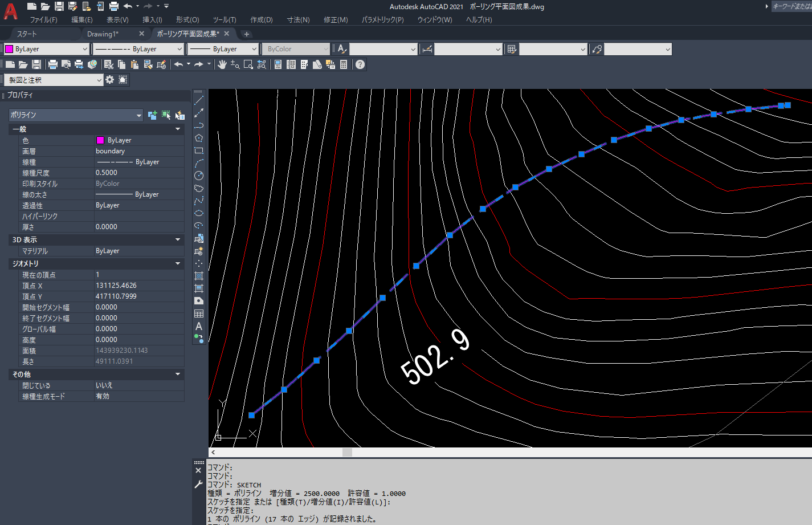Click the help question mark button

(x=360, y=64)
